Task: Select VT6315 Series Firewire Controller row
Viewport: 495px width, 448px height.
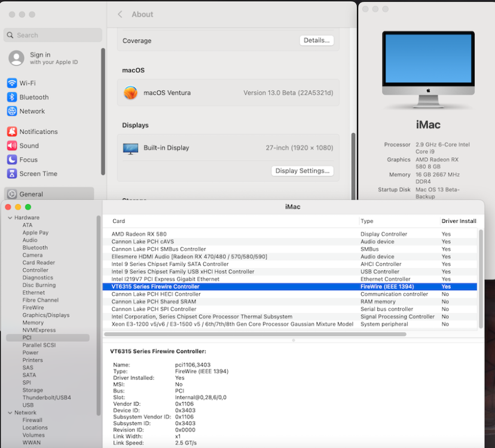Action: click(290, 287)
